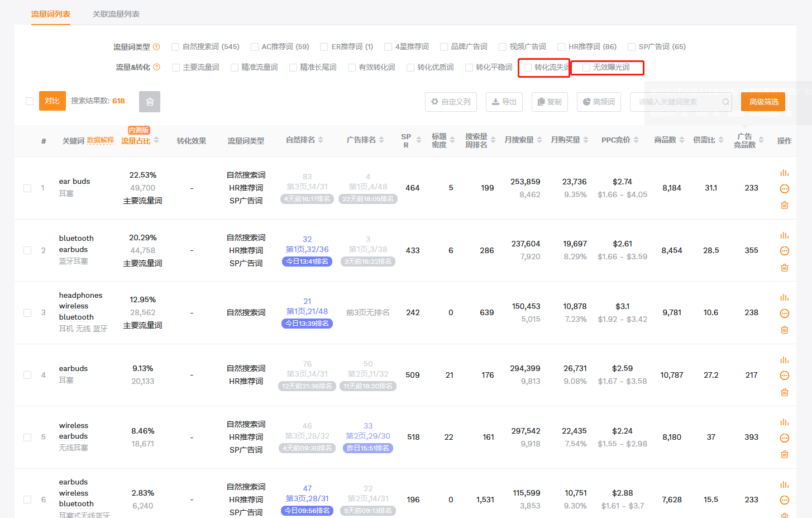Sort the table by PPC竞价 column arrows
This screenshot has width=812, height=518.
coord(636,140)
